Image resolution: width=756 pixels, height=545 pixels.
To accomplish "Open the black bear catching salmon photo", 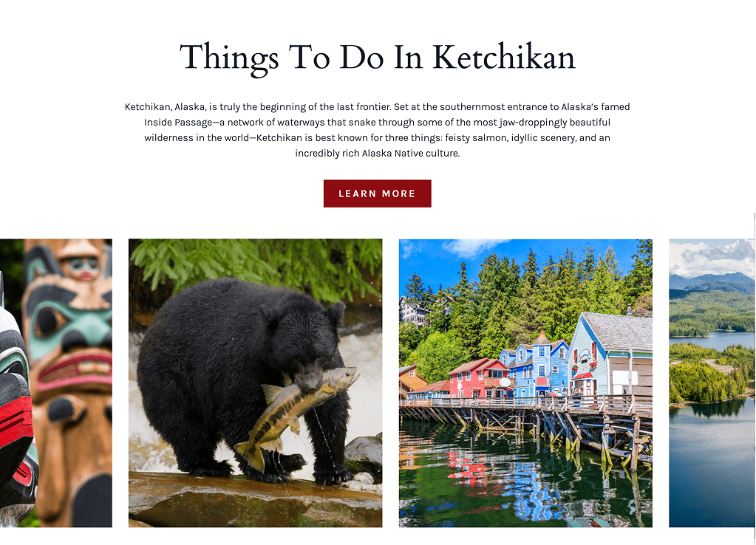I will (255, 383).
